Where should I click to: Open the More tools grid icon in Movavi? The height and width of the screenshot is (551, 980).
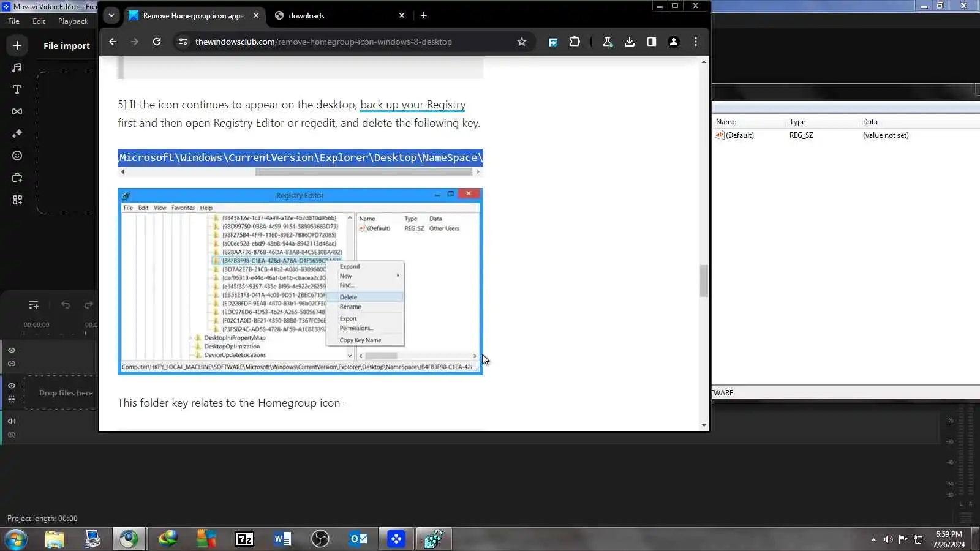click(17, 200)
